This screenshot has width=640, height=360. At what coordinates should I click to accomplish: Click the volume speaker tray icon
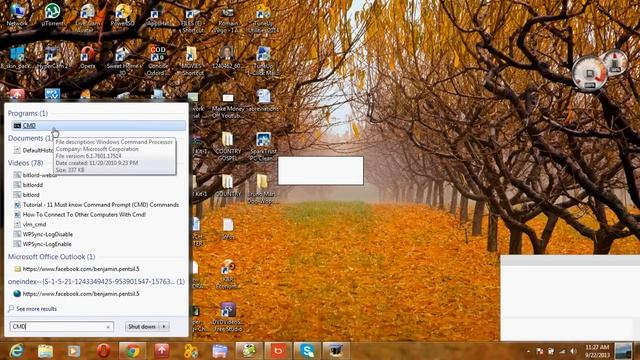point(573,351)
